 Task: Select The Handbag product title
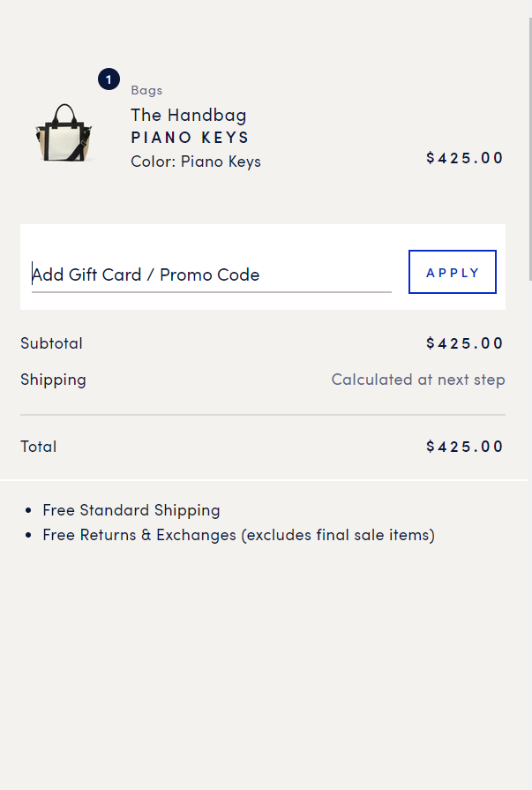pos(189,115)
